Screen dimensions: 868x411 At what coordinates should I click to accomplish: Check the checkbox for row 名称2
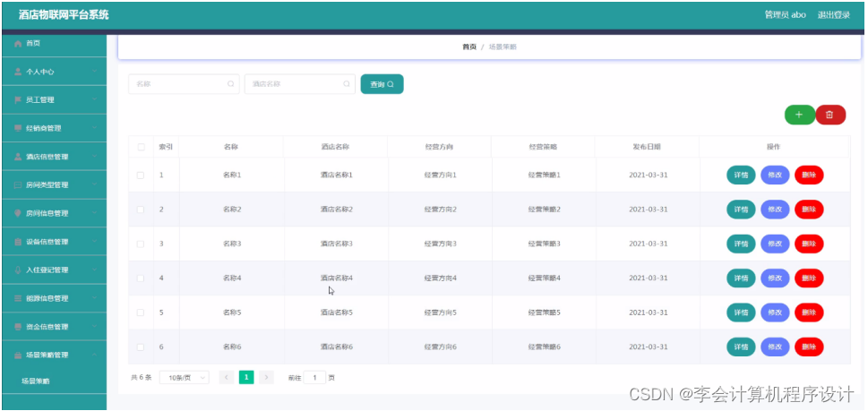coord(141,210)
